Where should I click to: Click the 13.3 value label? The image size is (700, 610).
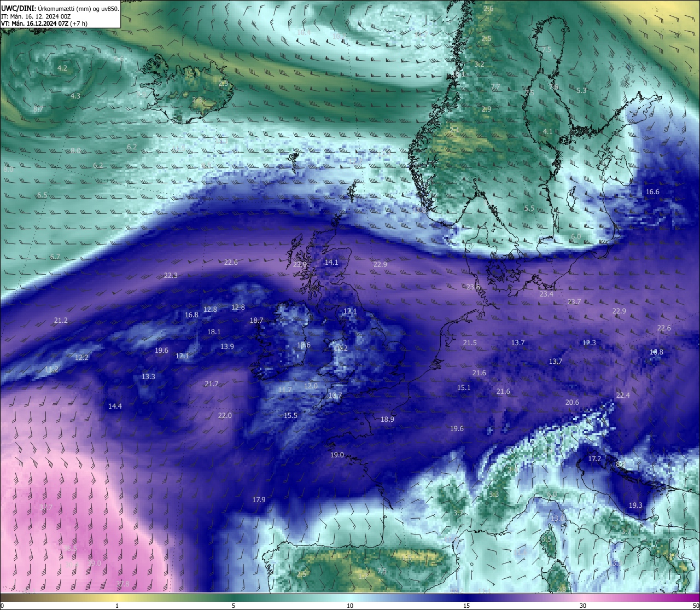(x=148, y=376)
